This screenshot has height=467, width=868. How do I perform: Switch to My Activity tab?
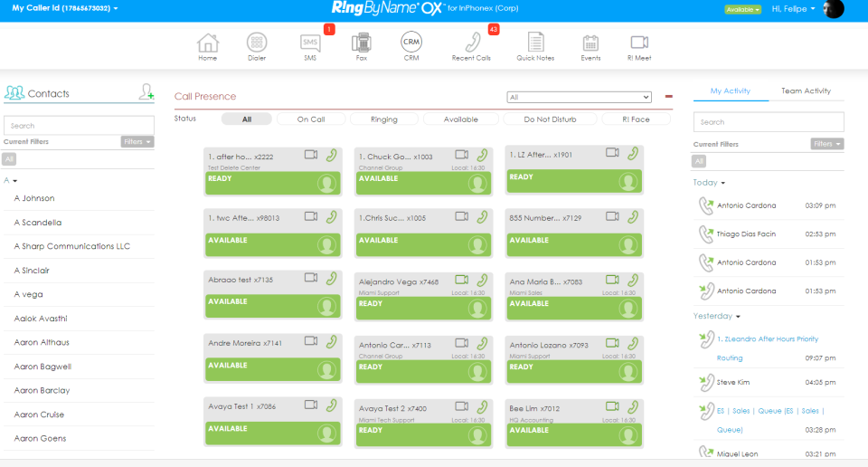tap(731, 91)
